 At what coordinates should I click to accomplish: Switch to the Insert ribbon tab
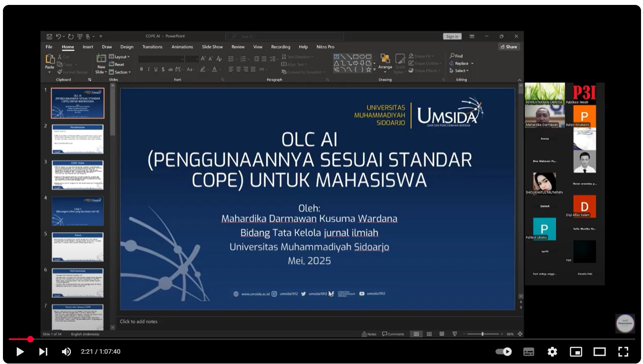tap(88, 47)
